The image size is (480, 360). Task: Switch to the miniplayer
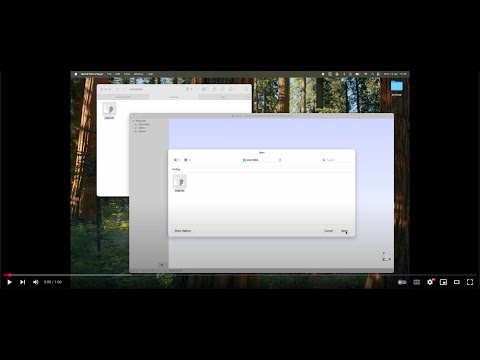pyautogui.click(x=443, y=282)
